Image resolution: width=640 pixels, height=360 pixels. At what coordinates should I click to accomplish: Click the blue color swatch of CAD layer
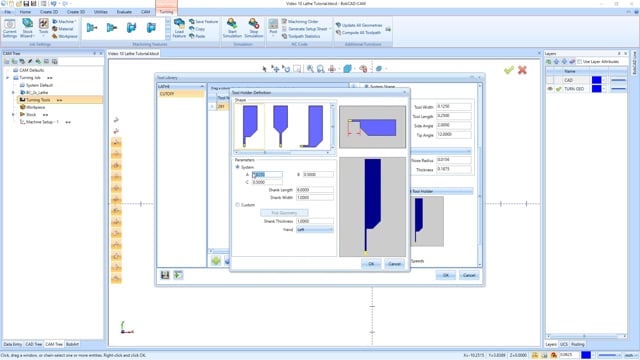click(x=596, y=80)
